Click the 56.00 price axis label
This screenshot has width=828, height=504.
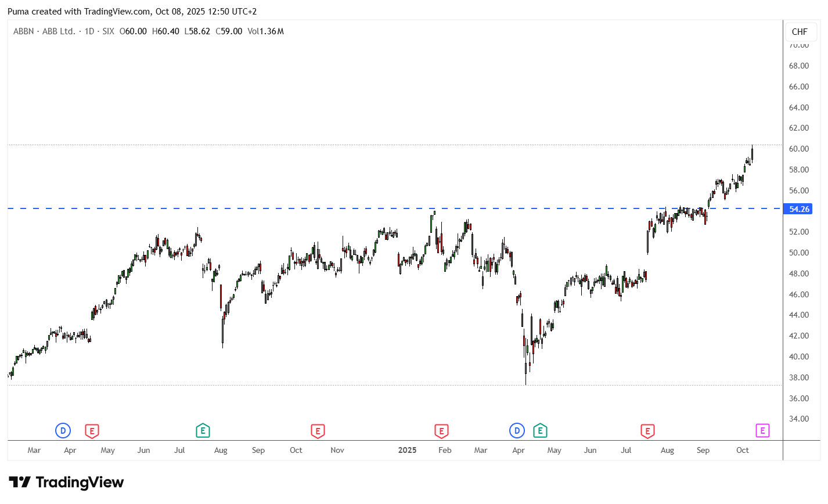click(x=799, y=190)
